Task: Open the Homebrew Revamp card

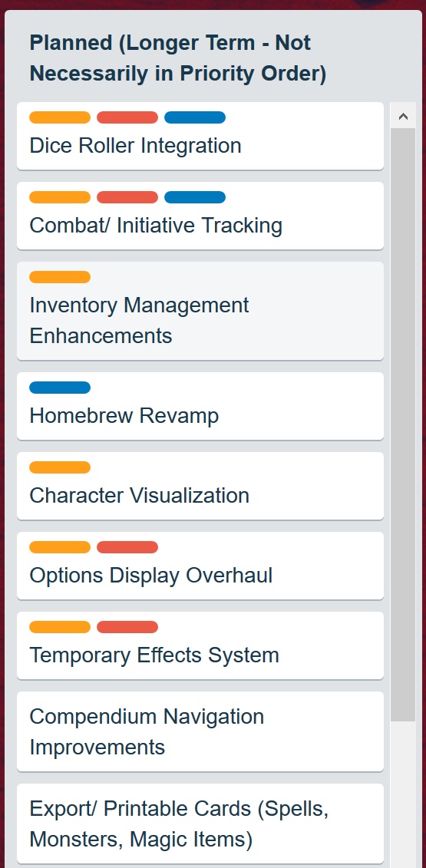Action: pos(200,406)
